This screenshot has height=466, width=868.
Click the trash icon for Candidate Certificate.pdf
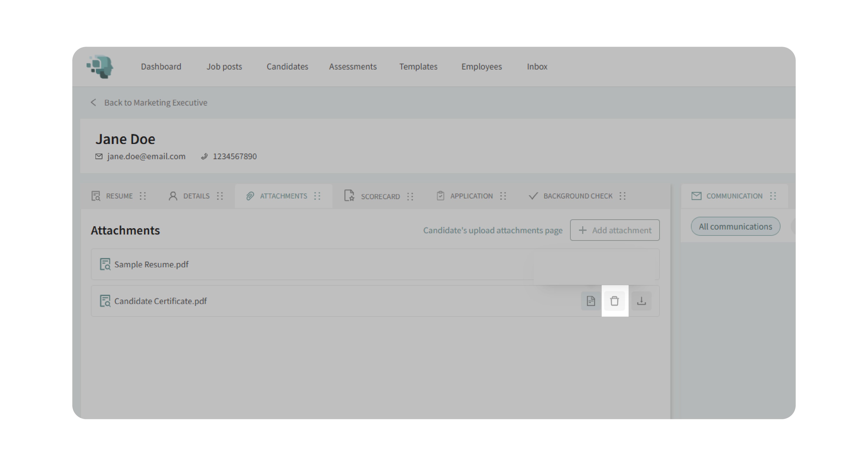coord(614,301)
